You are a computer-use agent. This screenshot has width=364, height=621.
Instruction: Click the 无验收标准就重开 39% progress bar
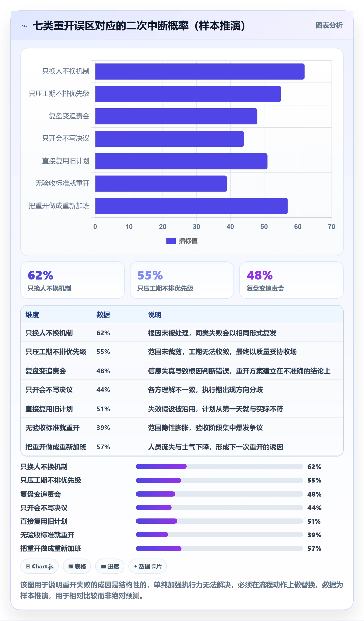pyautogui.click(x=219, y=535)
